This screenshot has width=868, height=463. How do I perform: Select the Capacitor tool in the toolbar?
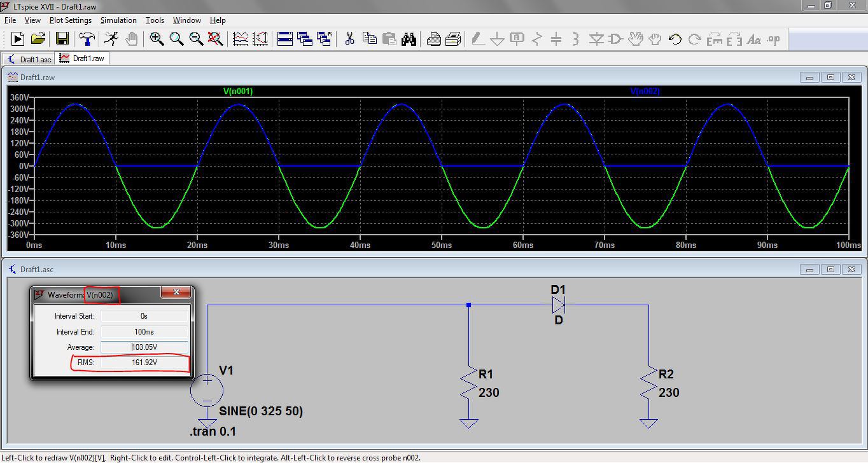[x=556, y=39]
